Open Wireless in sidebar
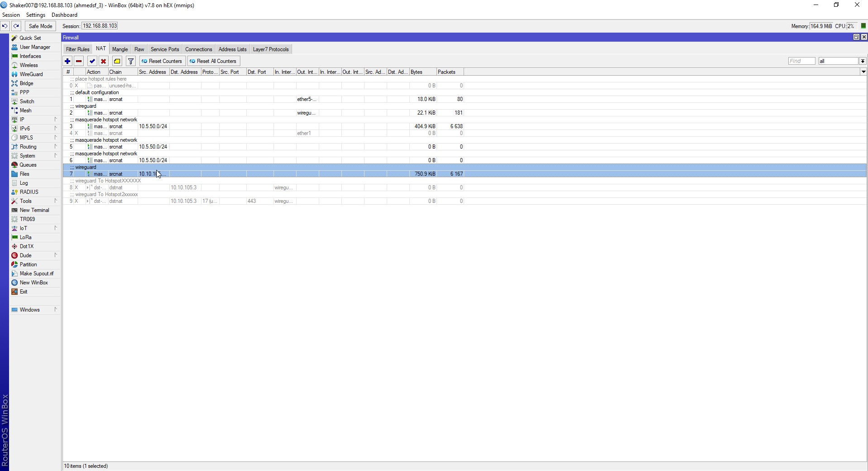The width and height of the screenshot is (868, 471). pos(35,65)
